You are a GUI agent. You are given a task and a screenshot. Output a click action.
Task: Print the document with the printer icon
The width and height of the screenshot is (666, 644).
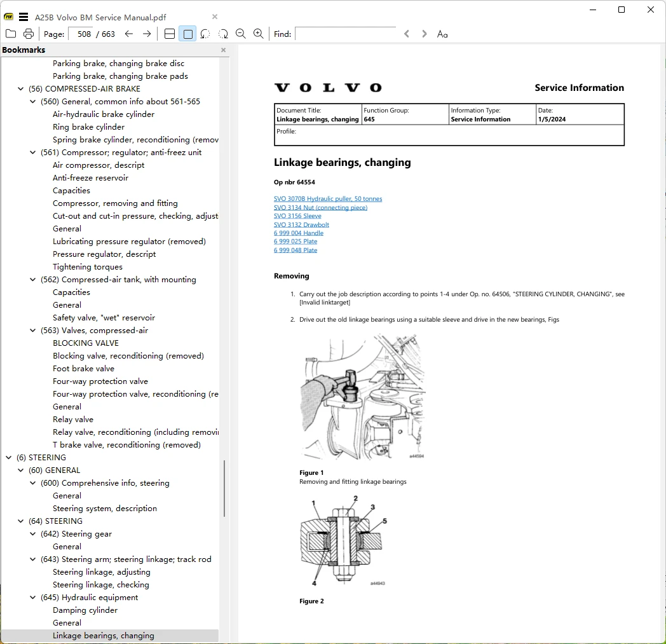tap(29, 34)
